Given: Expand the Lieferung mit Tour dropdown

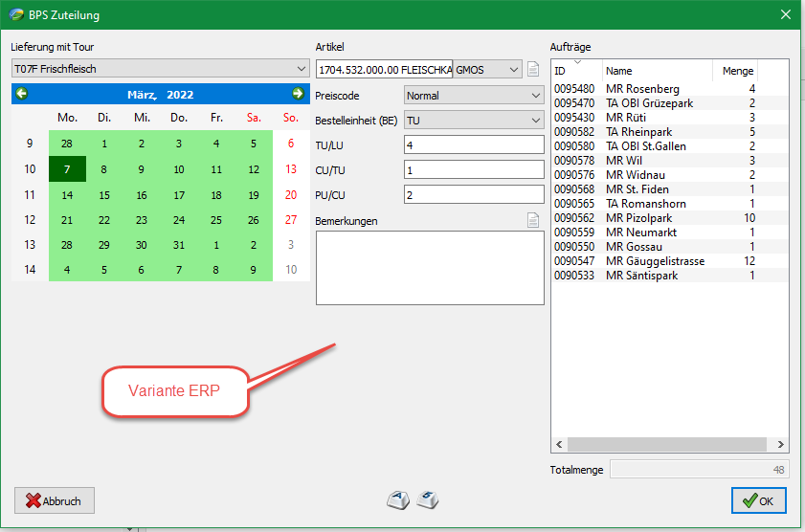Looking at the screenshot, I should pos(300,69).
